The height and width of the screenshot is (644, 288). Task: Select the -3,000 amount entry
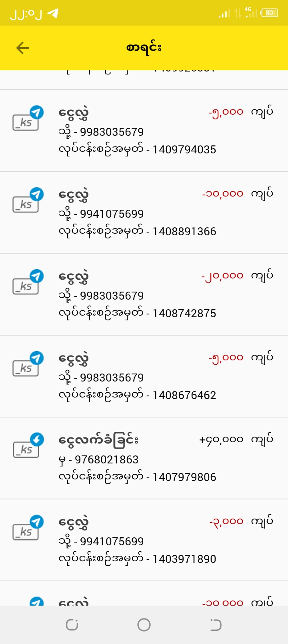click(x=226, y=521)
